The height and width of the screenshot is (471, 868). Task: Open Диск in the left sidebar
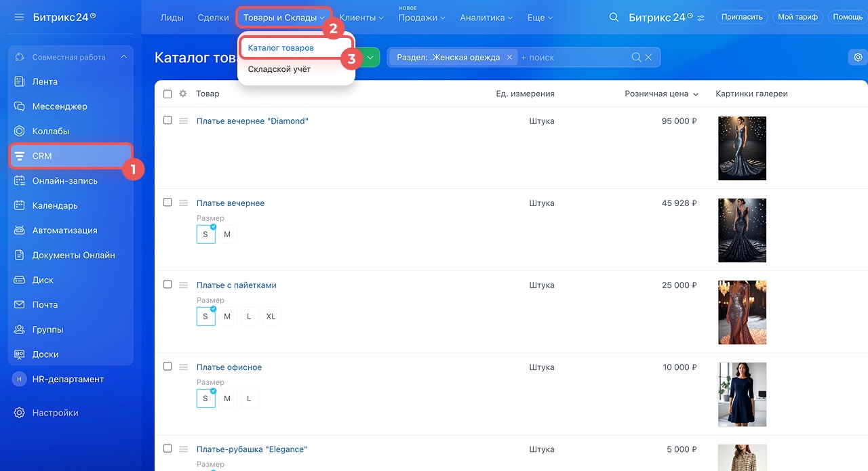tap(43, 280)
